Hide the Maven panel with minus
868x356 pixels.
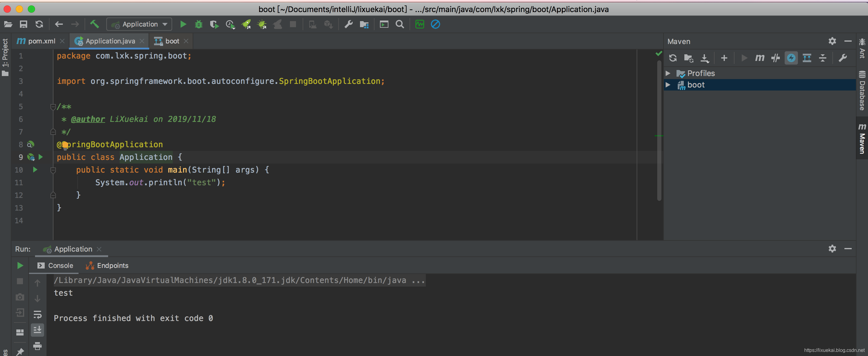tap(848, 41)
